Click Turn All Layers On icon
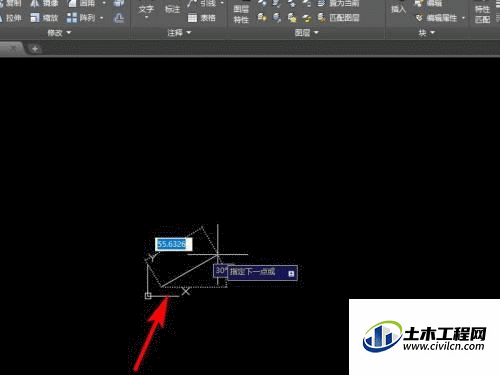Image resolution: width=500 pixels, height=375 pixels. [x=262, y=18]
